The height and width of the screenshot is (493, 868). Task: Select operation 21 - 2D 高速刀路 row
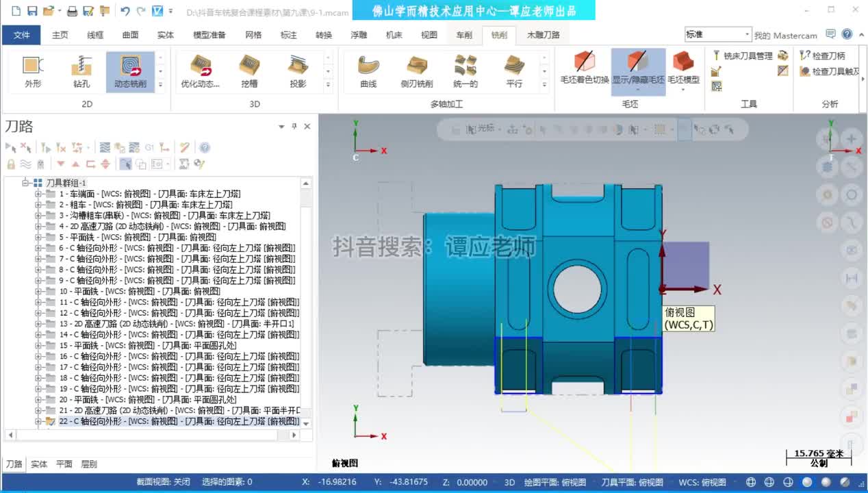[x=179, y=410]
